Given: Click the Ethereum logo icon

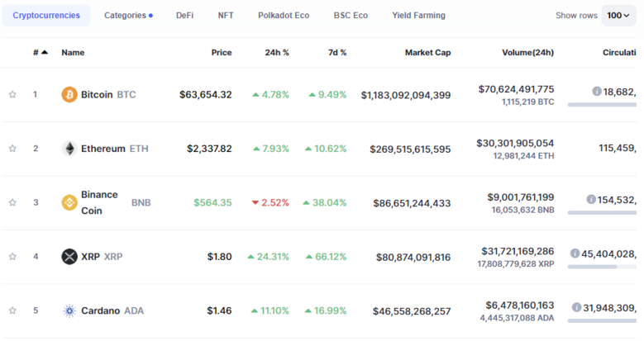Looking at the screenshot, I should pos(69,149).
